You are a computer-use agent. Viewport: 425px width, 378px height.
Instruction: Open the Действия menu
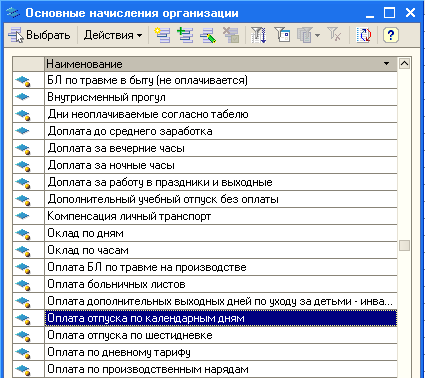(x=113, y=35)
